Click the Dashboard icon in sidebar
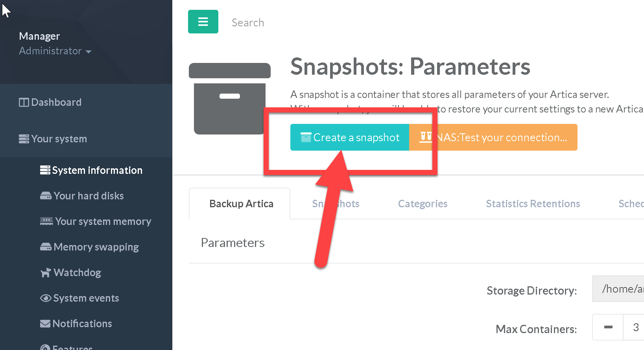The height and width of the screenshot is (350, 644). coord(24,103)
